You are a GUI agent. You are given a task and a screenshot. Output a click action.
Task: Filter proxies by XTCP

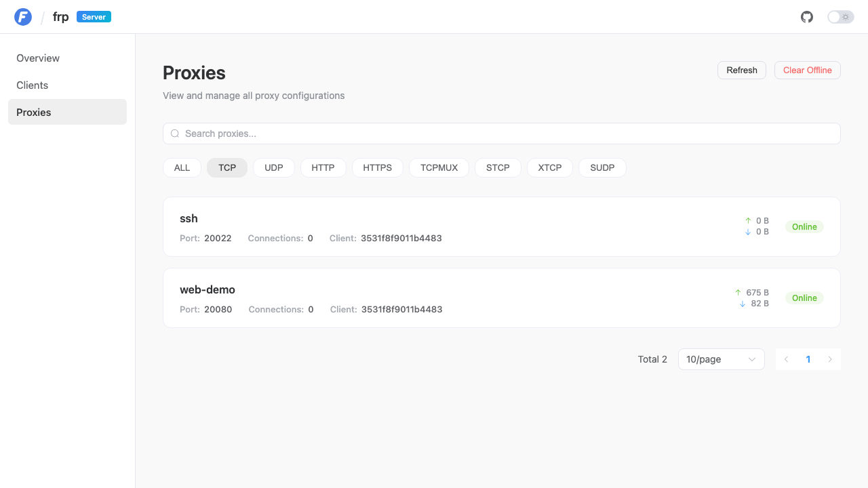(x=550, y=167)
